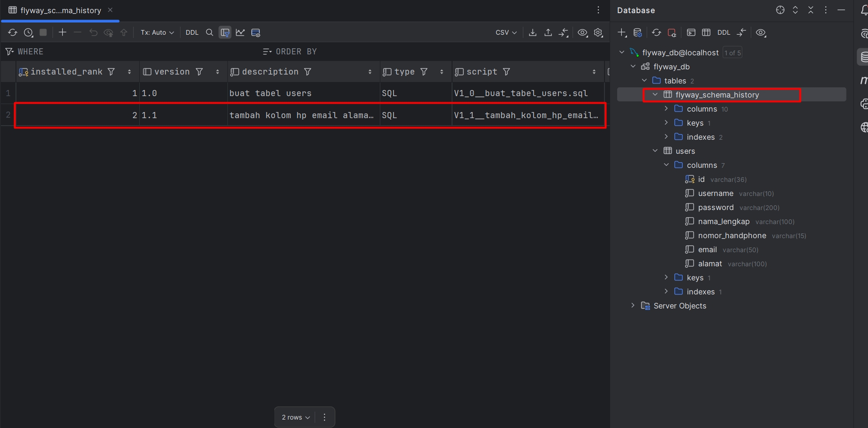Filter the description column
This screenshot has width=868, height=428.
tap(308, 72)
